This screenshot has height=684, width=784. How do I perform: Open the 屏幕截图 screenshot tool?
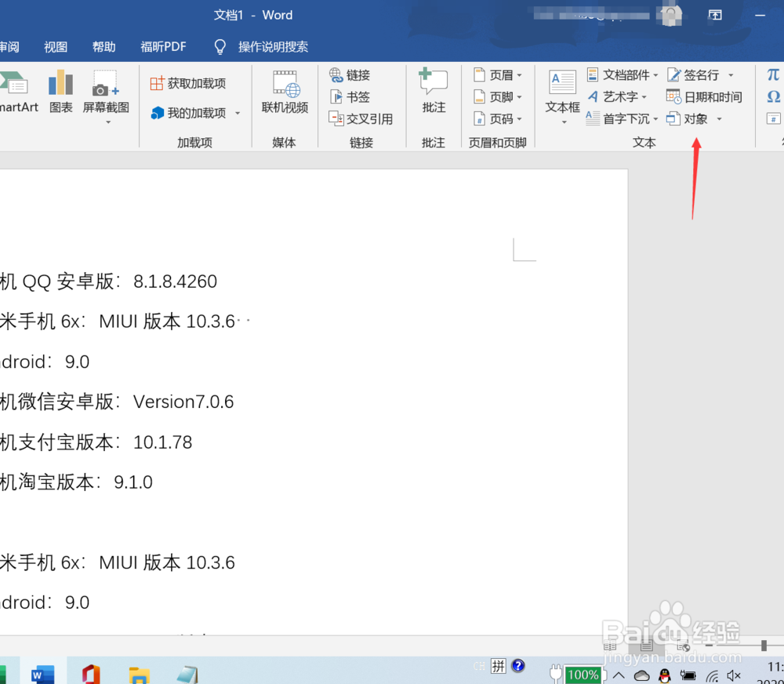(106, 90)
